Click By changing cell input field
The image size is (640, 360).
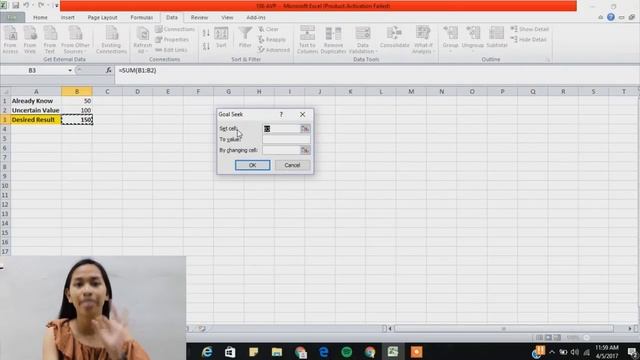tap(282, 150)
